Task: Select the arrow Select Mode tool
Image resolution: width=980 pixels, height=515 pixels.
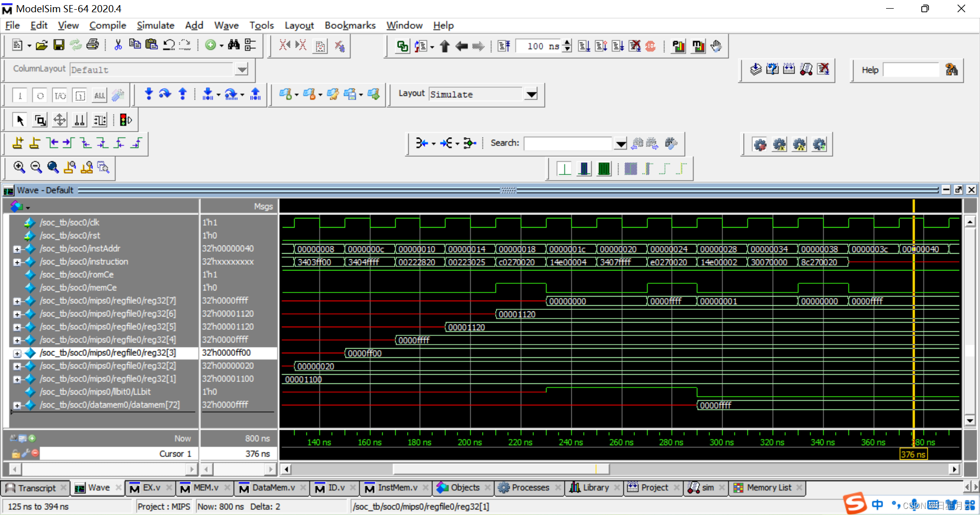Action: click(x=20, y=120)
